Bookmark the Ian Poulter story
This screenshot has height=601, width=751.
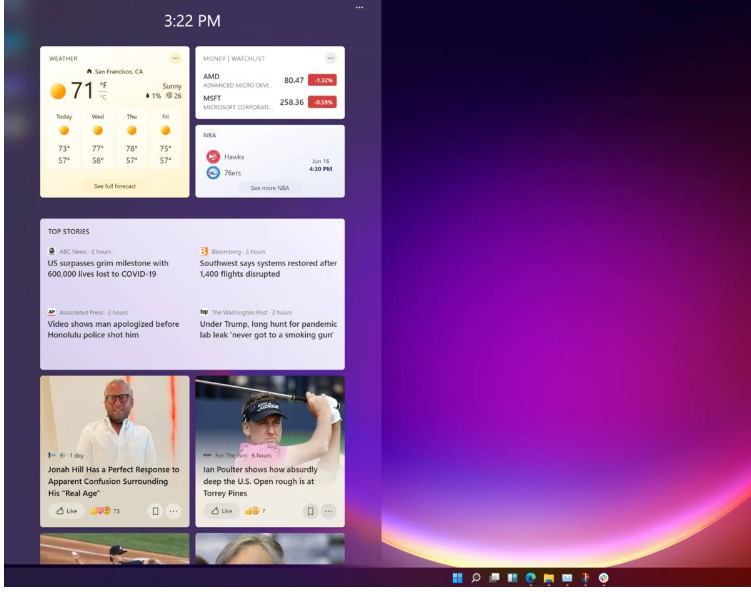point(310,511)
